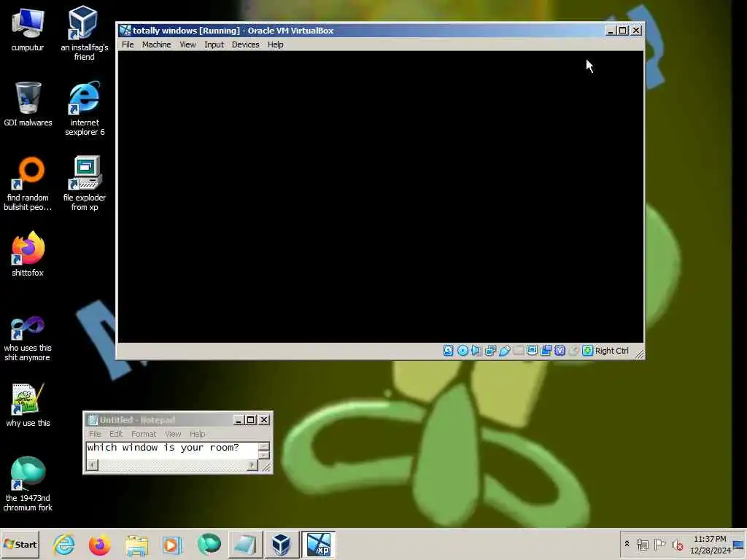
Task: Switch to VirtualBox Manager cube taskbar button
Action: tap(281, 545)
